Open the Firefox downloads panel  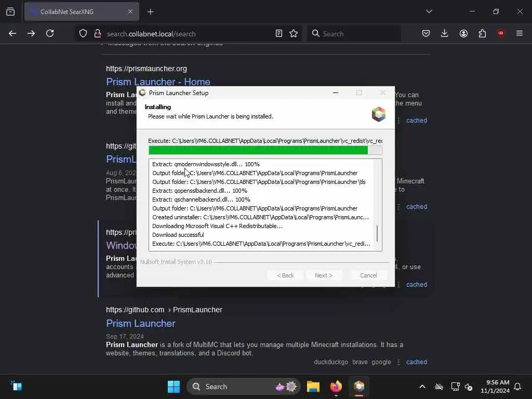[445, 33]
